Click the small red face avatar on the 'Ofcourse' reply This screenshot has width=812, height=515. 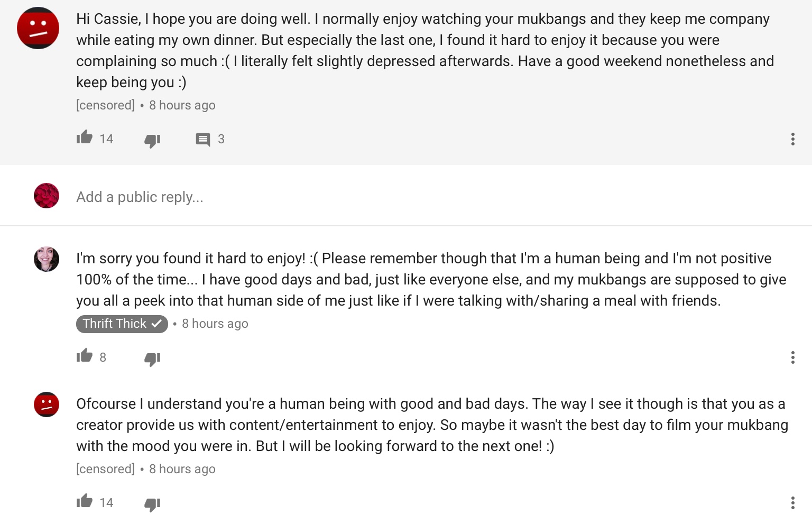[47, 404]
